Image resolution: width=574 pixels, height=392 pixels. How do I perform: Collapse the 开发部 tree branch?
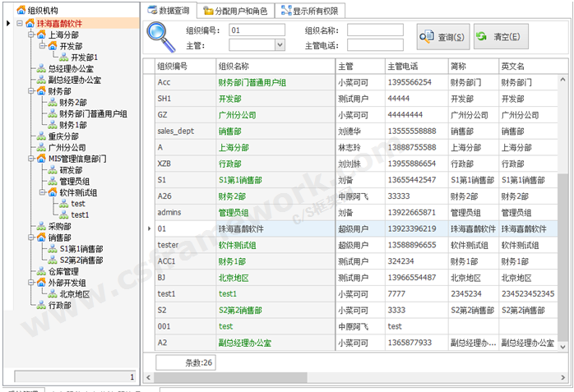pyautogui.click(x=43, y=46)
